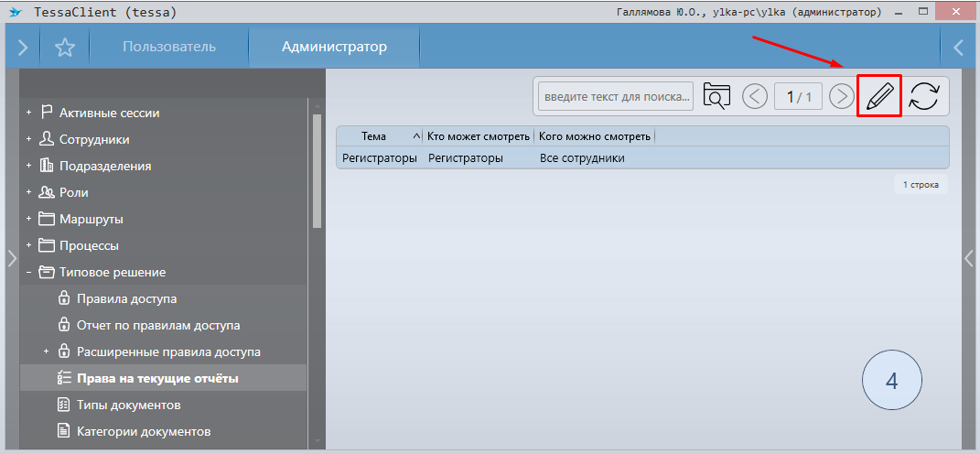
Task: Expand the Сотрудники tree node
Action: coord(28,140)
